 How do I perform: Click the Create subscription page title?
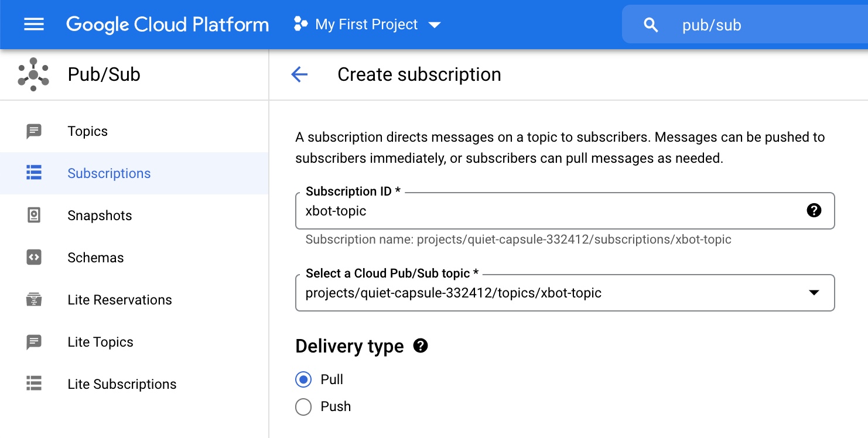pos(419,74)
